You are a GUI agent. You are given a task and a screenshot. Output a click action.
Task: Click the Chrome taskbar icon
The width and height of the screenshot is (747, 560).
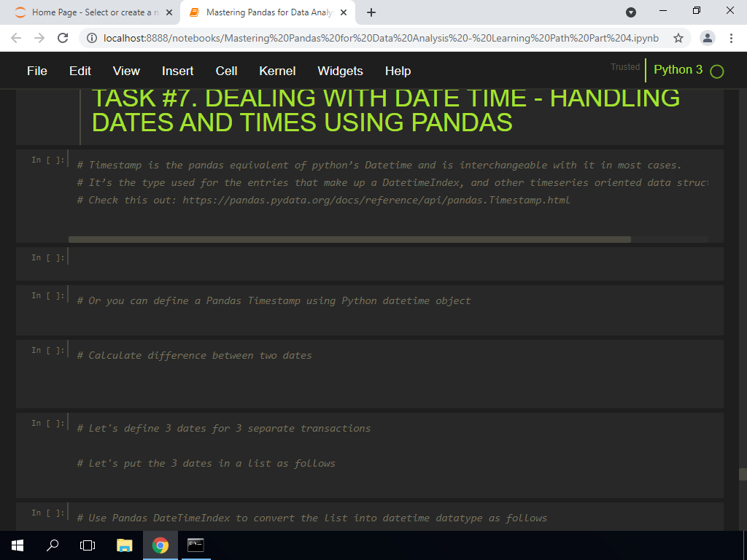[x=160, y=545]
